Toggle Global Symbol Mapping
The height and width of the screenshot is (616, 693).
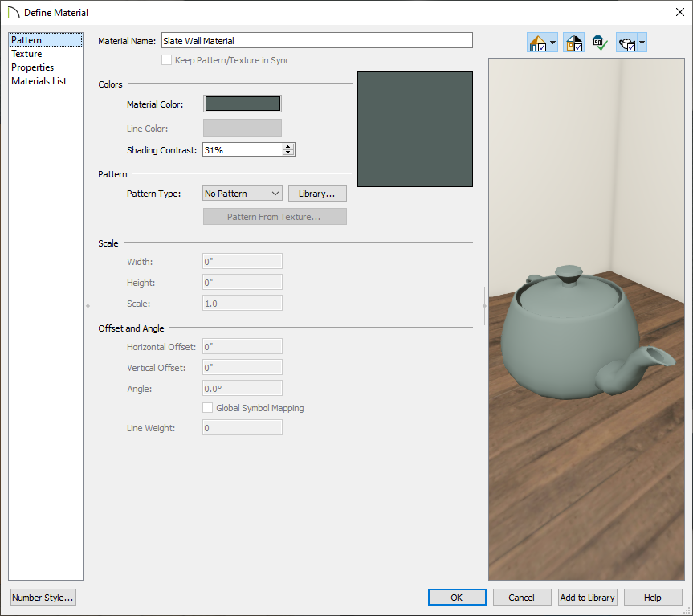pos(207,407)
